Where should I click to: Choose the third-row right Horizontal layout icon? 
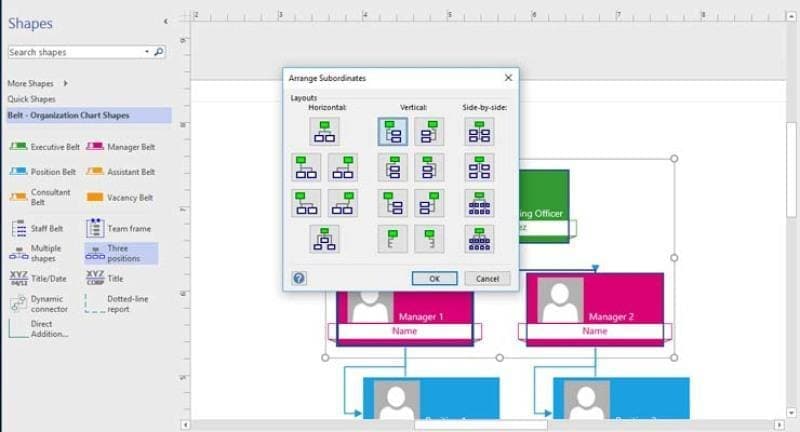coord(342,203)
